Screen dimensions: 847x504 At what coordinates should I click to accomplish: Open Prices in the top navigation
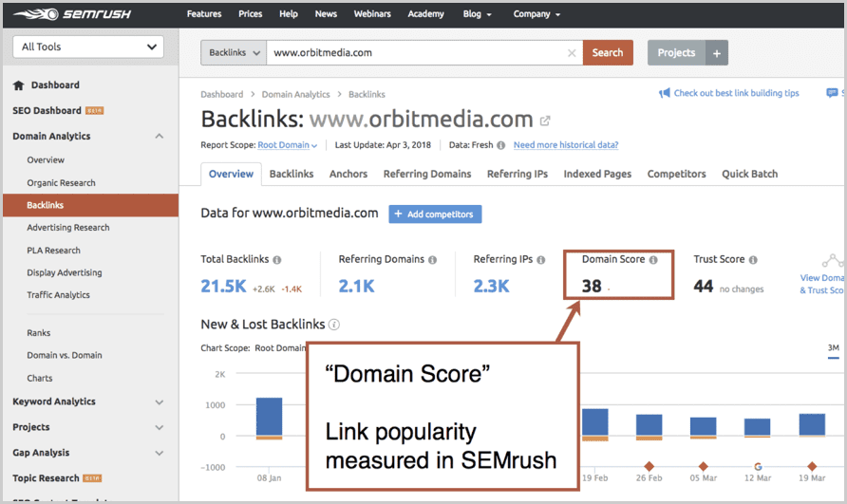coord(250,14)
